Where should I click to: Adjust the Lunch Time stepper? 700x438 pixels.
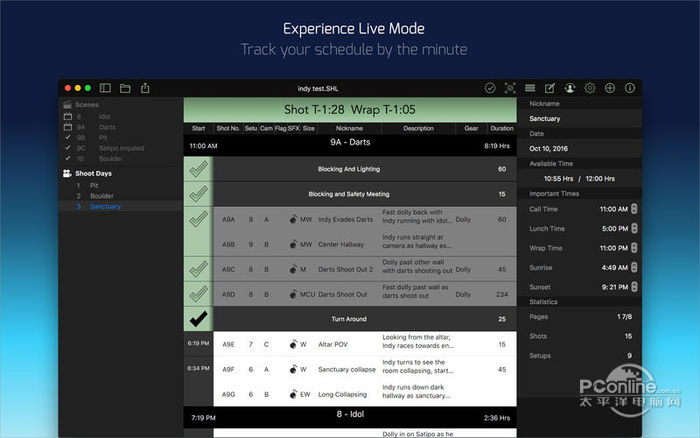(x=634, y=229)
